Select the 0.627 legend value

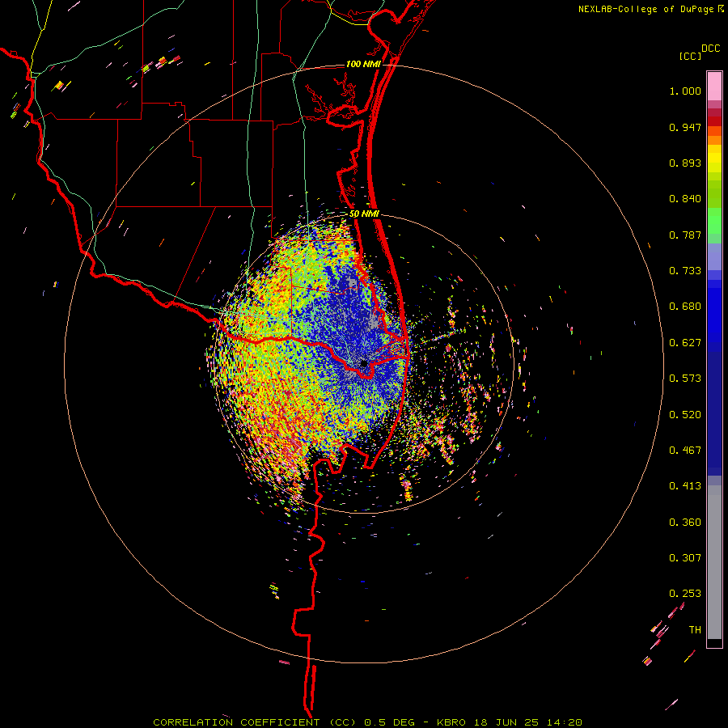pos(685,343)
